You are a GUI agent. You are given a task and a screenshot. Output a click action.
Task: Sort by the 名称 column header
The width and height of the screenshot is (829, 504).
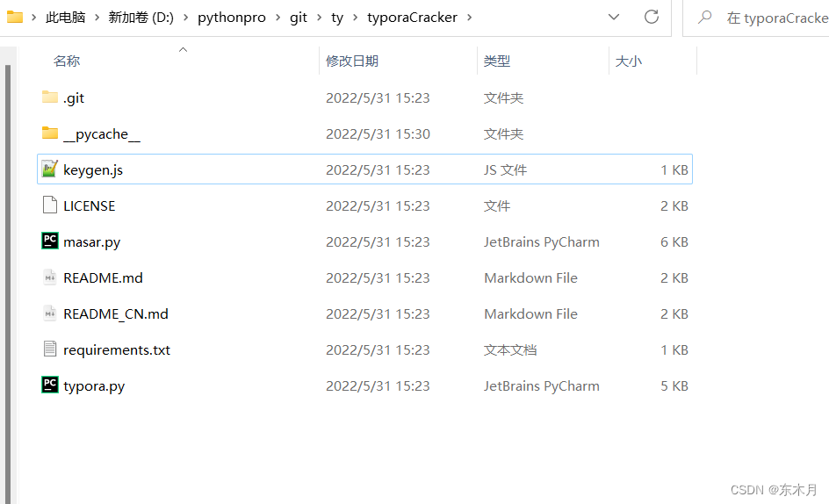(x=67, y=61)
